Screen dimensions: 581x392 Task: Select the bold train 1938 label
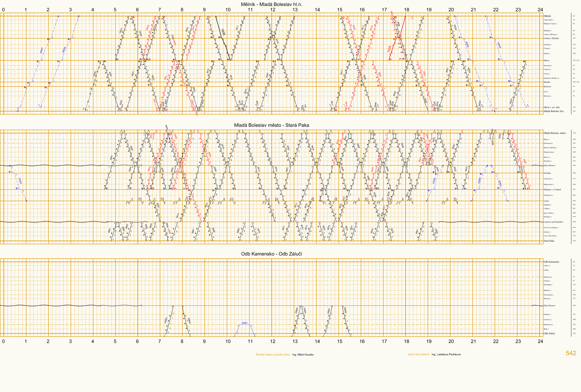click(223, 32)
